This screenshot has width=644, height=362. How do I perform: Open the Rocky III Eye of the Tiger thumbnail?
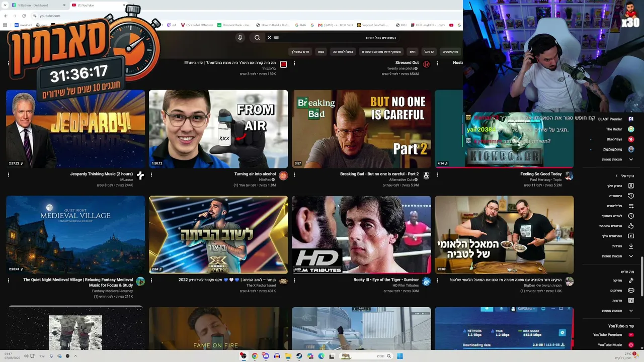pos(361,235)
